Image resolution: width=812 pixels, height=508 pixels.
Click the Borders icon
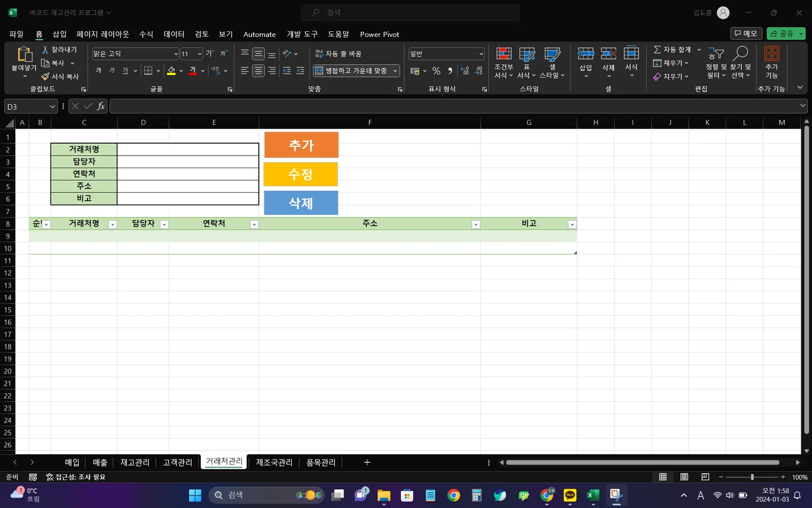coord(148,70)
